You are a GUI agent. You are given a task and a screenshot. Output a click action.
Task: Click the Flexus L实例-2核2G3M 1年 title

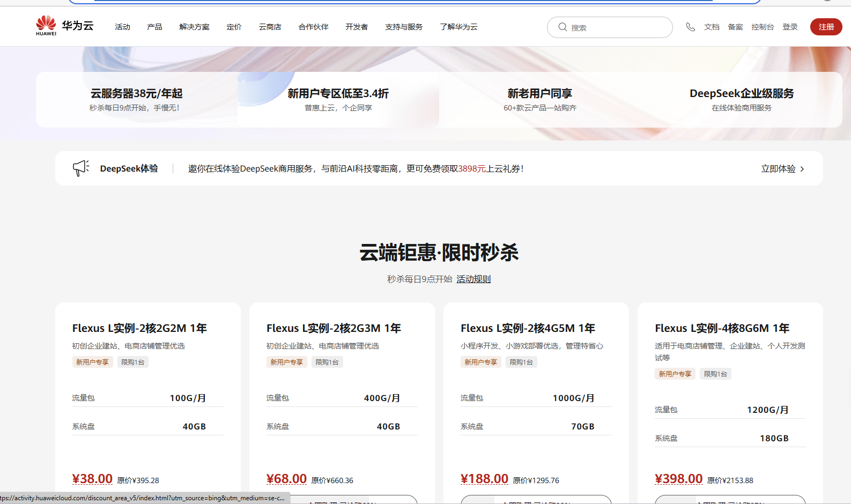point(334,328)
